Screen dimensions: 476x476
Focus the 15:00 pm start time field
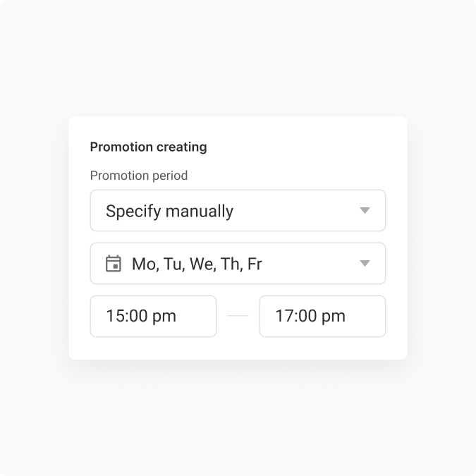coord(153,317)
